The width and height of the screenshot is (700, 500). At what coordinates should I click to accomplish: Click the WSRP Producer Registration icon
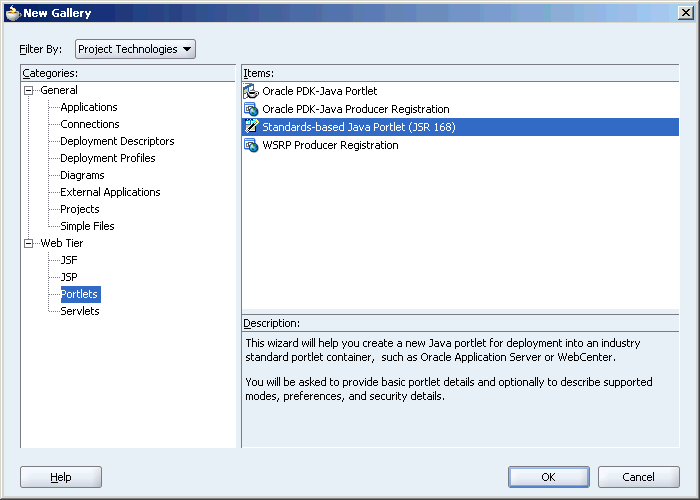tap(251, 145)
